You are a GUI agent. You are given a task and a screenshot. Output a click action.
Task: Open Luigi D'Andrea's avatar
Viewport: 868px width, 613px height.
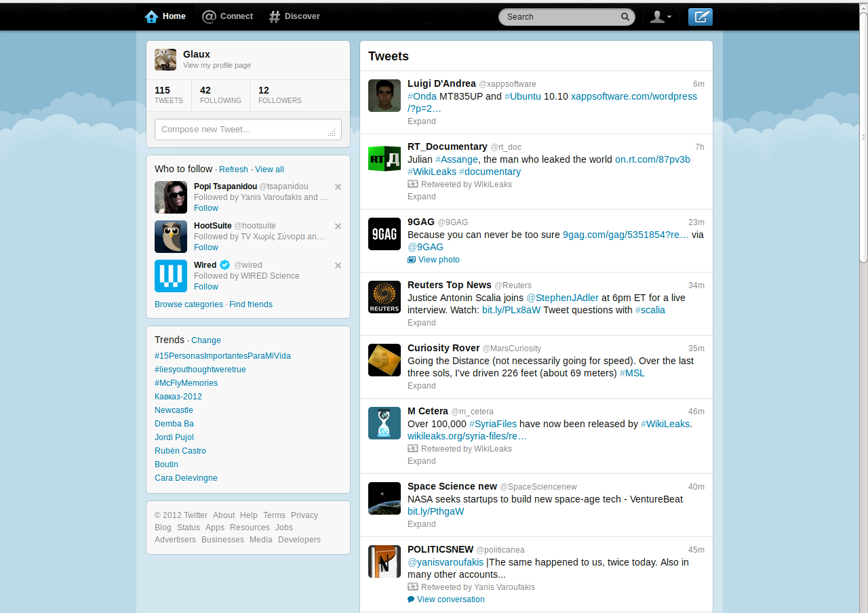tap(384, 96)
